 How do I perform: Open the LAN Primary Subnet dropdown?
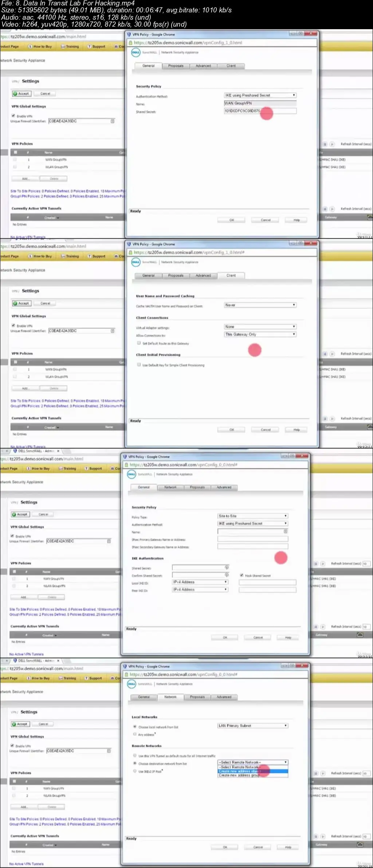click(253, 726)
